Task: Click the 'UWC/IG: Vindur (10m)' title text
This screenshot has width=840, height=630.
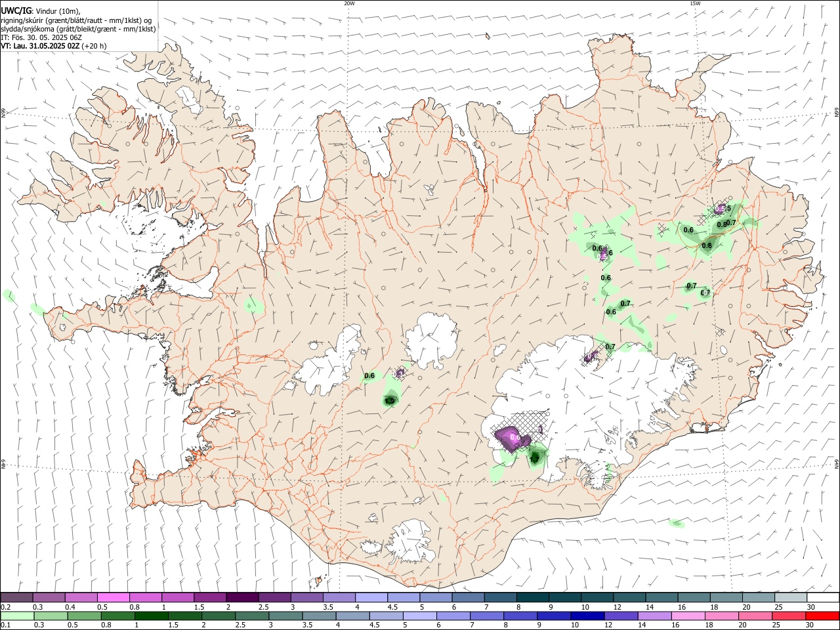Action: click(41, 11)
